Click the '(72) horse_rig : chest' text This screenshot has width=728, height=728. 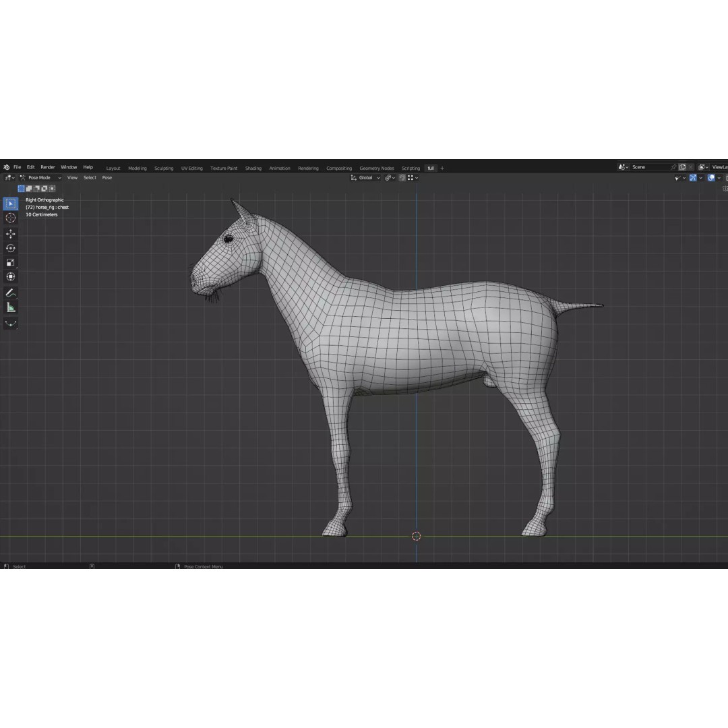pyautogui.click(x=47, y=208)
